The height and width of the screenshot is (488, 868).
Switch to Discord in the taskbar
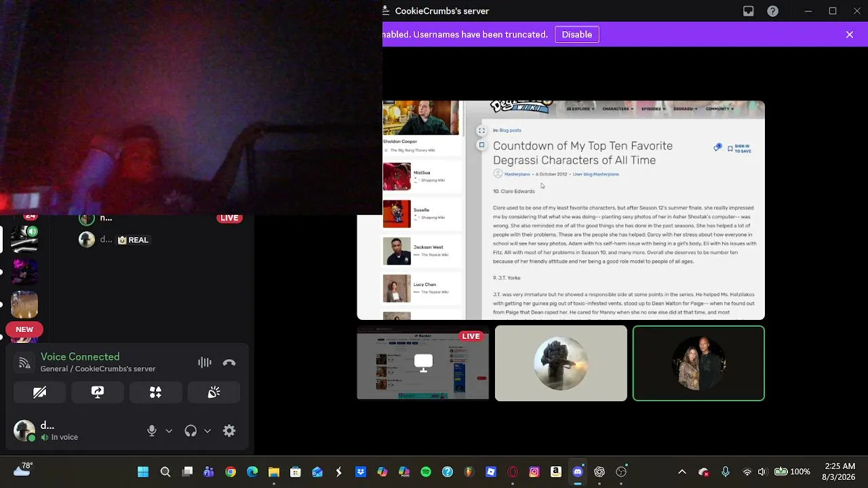pyautogui.click(x=578, y=472)
